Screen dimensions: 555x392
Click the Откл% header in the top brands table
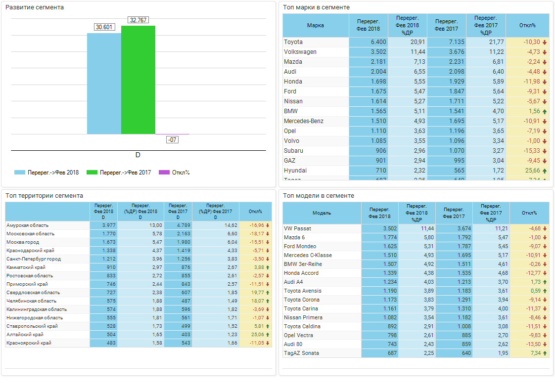(x=527, y=26)
